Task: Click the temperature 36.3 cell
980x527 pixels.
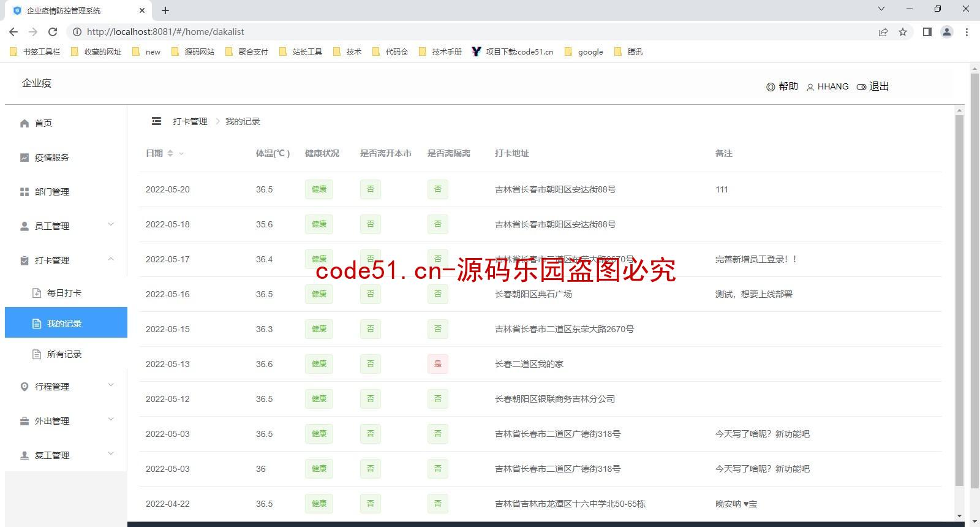Action: [x=265, y=329]
